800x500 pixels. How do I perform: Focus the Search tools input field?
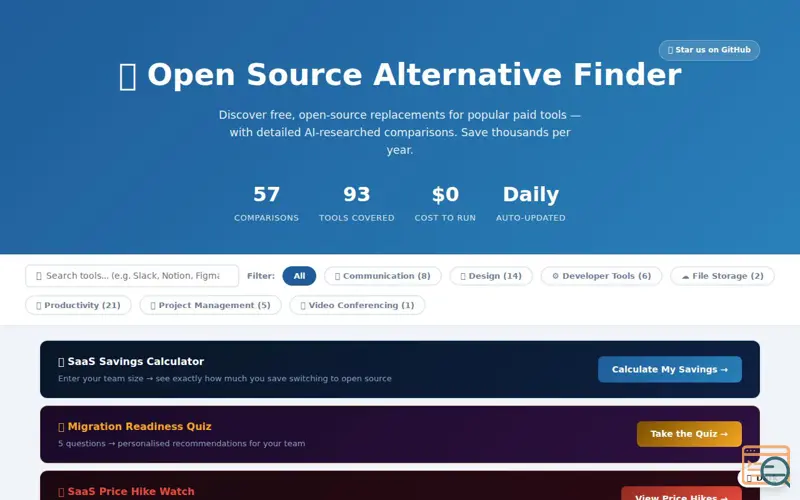(x=132, y=276)
